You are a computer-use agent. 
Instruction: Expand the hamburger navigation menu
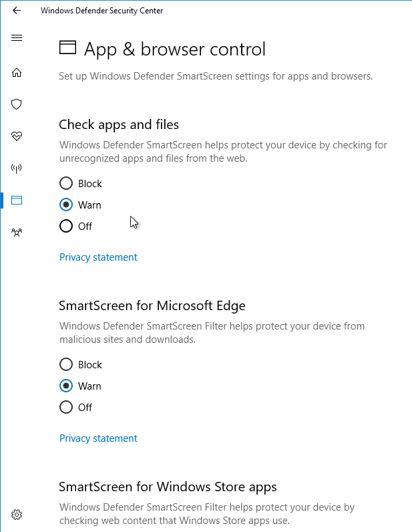pyautogui.click(x=17, y=37)
